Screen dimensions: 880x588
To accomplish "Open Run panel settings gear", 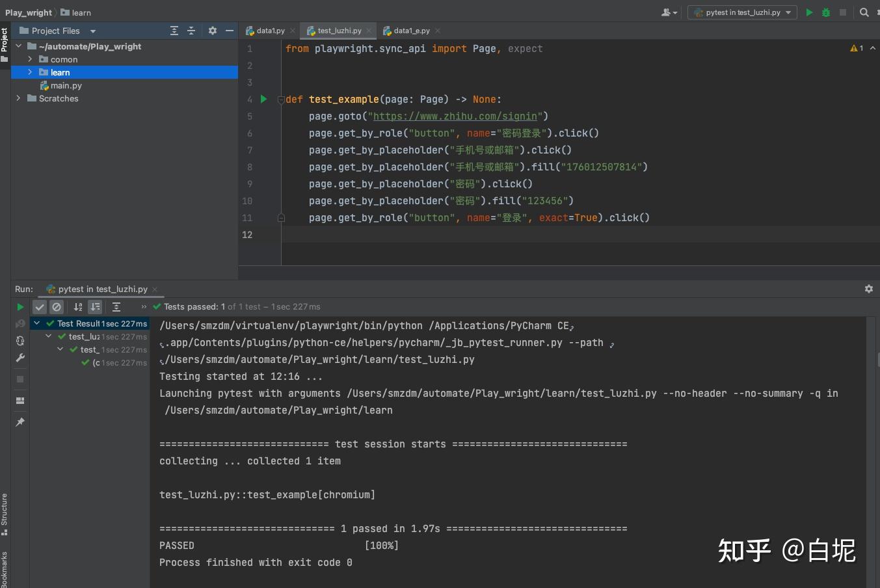I will [x=869, y=289].
